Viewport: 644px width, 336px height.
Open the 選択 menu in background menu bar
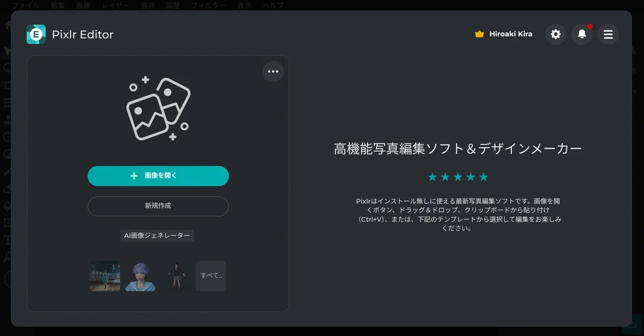click(148, 5)
